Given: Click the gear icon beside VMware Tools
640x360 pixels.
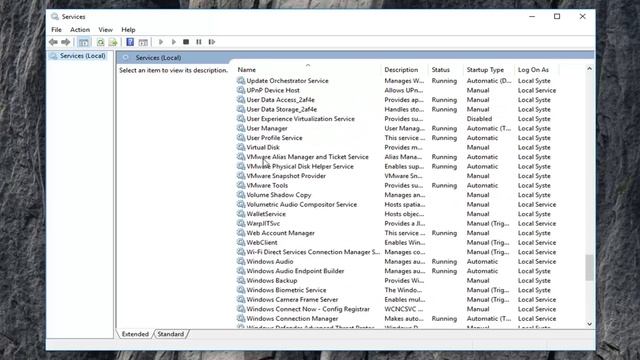Looking at the screenshot, I should pos(241,185).
